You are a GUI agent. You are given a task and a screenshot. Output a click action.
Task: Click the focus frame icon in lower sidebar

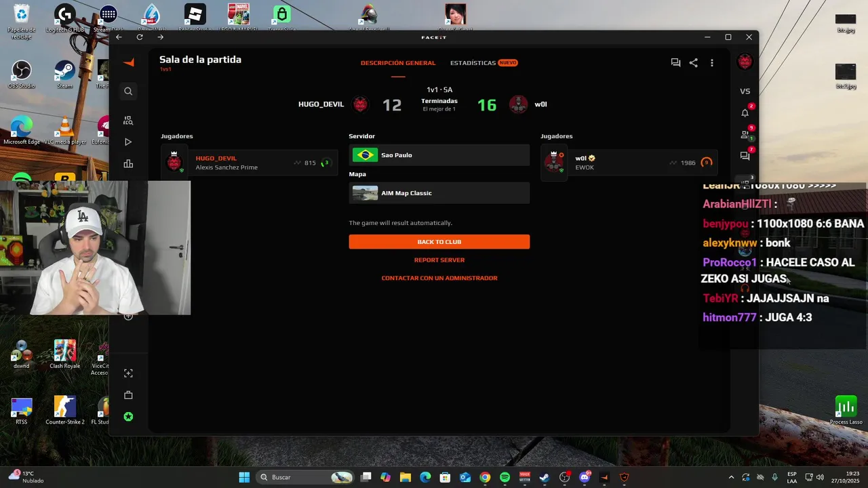tap(128, 373)
